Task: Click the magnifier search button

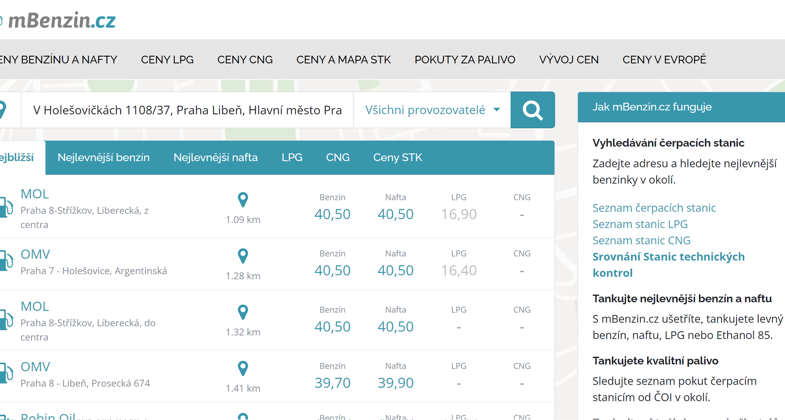Action: click(x=532, y=110)
